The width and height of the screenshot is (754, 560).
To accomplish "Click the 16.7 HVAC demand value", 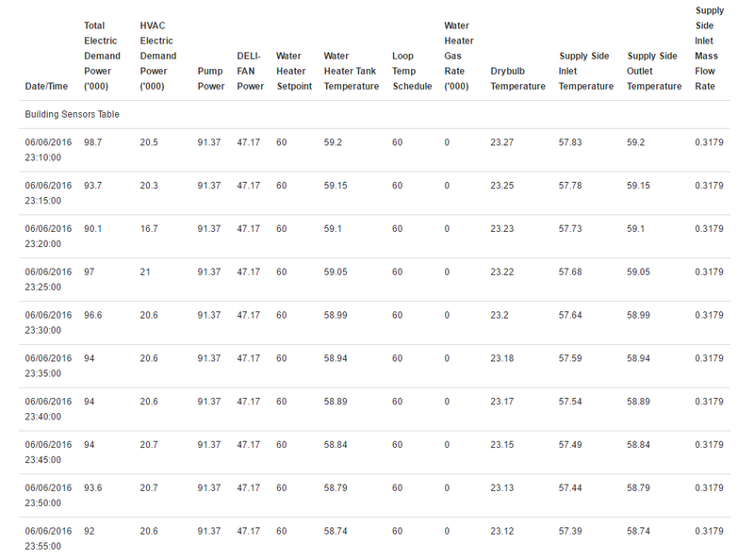I will (149, 228).
